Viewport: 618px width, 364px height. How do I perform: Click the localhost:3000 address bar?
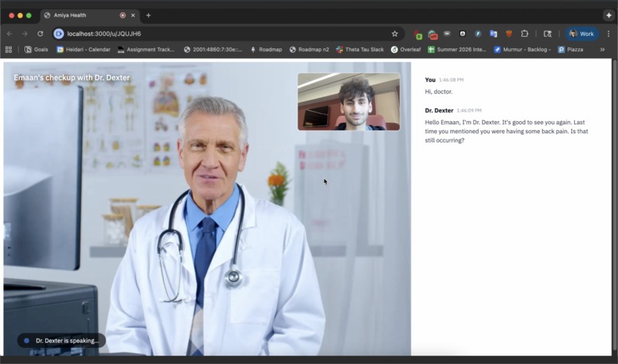[x=227, y=34]
